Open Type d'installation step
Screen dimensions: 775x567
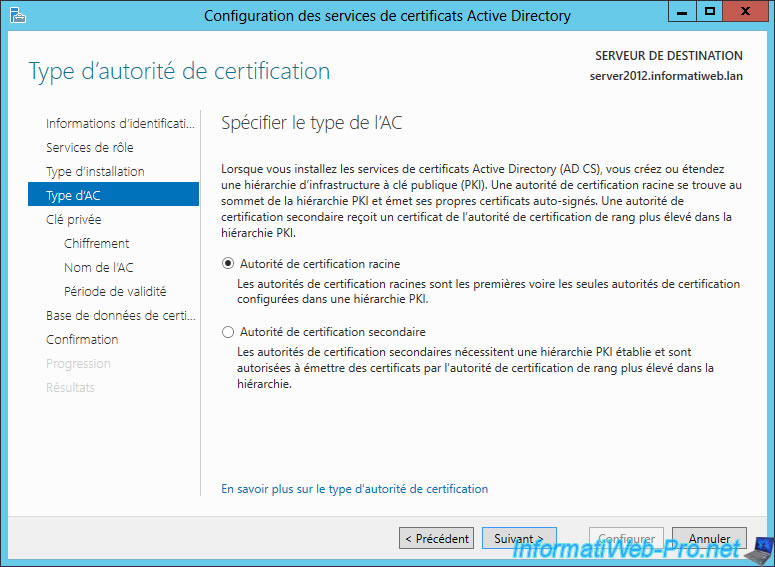pos(95,171)
